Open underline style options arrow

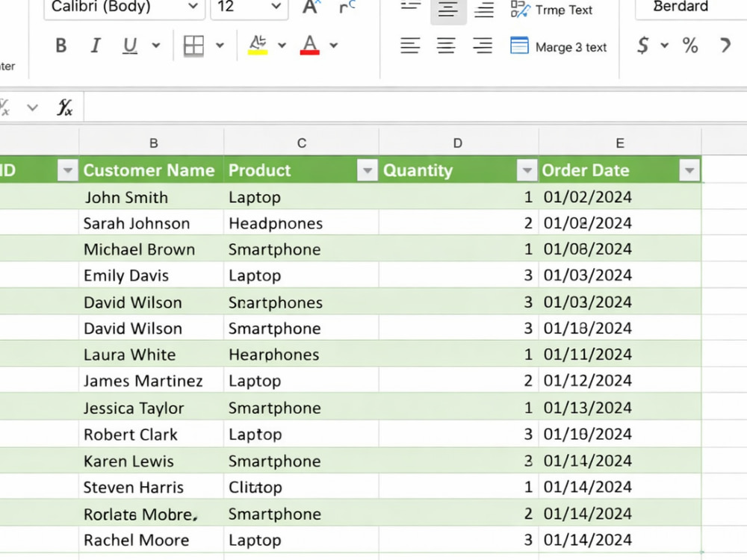(156, 46)
